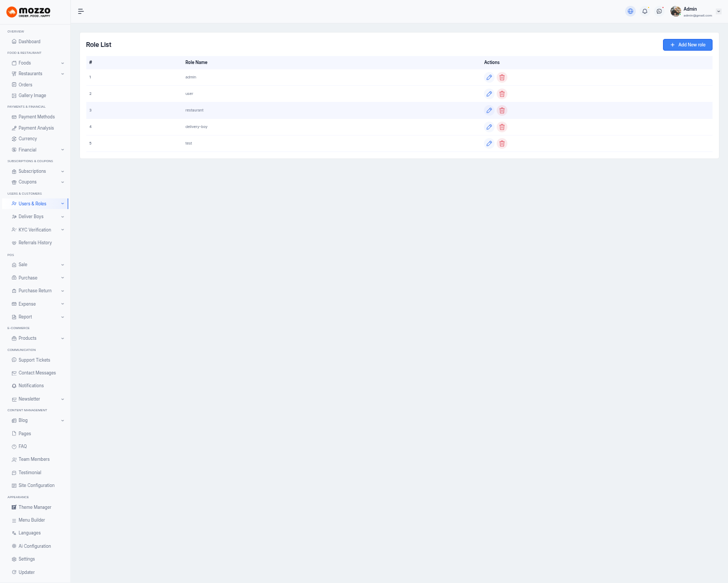Screen dimensions: 728x583
Task: Click the Add New role button
Action: pos(687,45)
